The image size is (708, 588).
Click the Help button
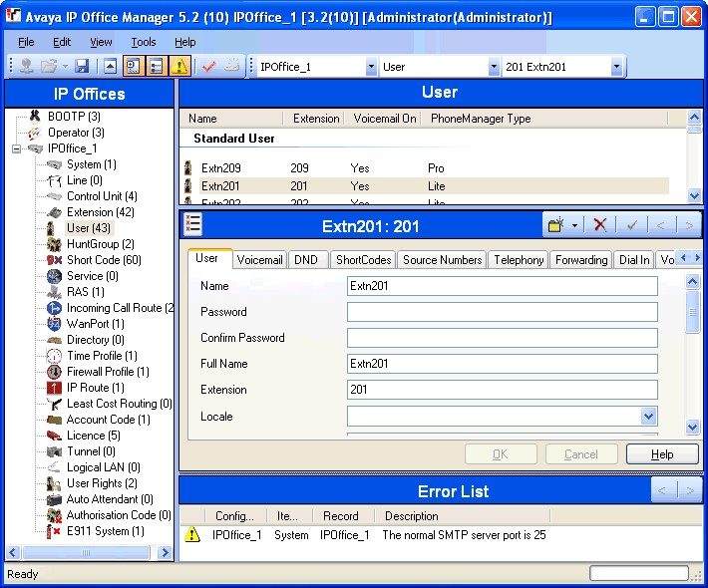coord(662,454)
